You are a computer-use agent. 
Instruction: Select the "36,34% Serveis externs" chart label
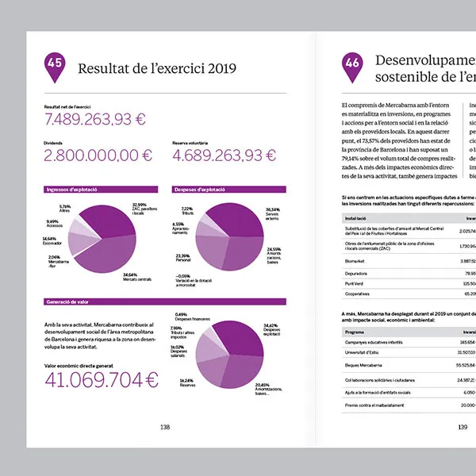click(x=273, y=214)
